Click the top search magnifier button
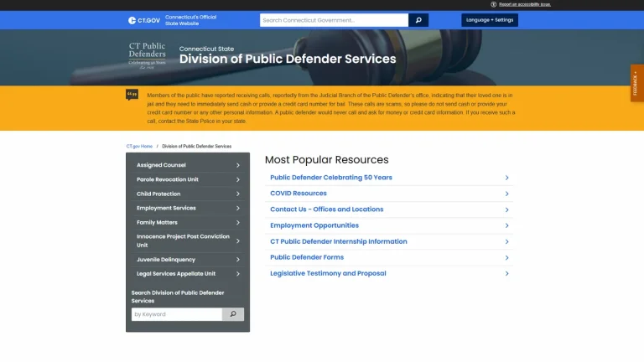Viewport: 644px width, 362px height. pos(418,20)
